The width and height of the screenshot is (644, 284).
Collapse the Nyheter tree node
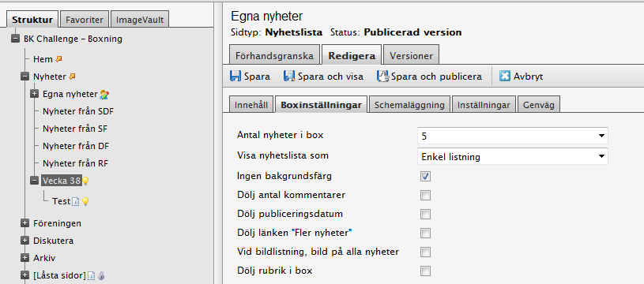point(25,77)
